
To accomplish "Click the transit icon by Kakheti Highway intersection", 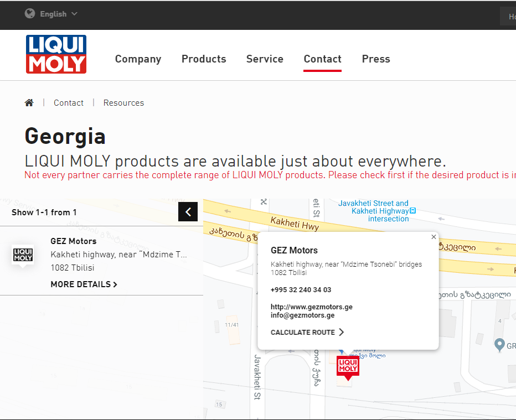I will pos(412,211).
